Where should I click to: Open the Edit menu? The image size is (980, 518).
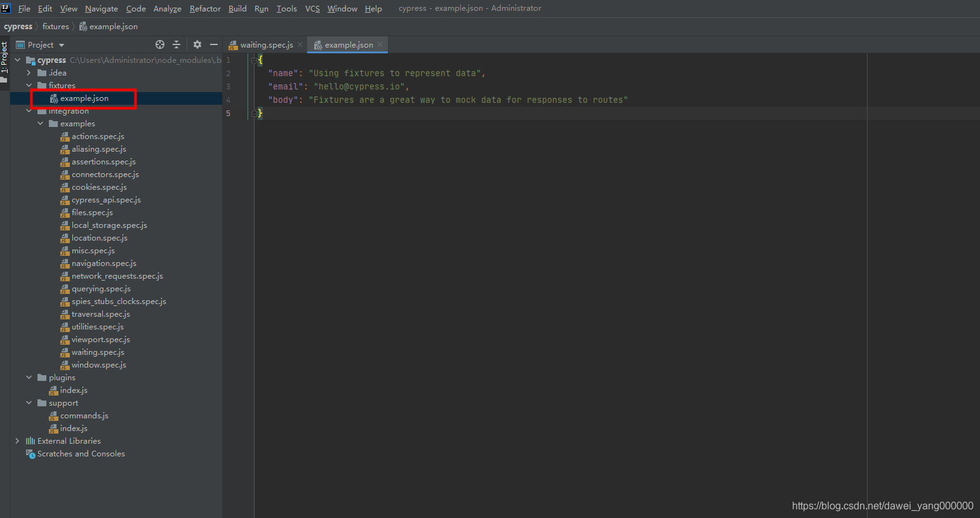[45, 8]
